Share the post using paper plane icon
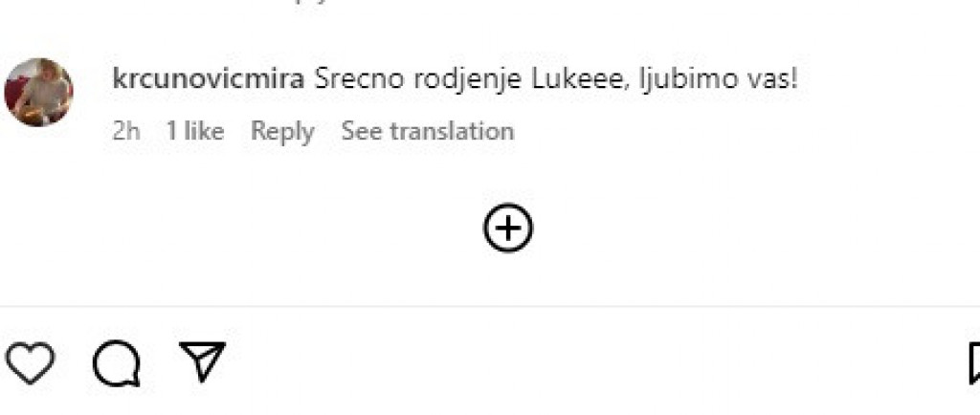 [202, 360]
